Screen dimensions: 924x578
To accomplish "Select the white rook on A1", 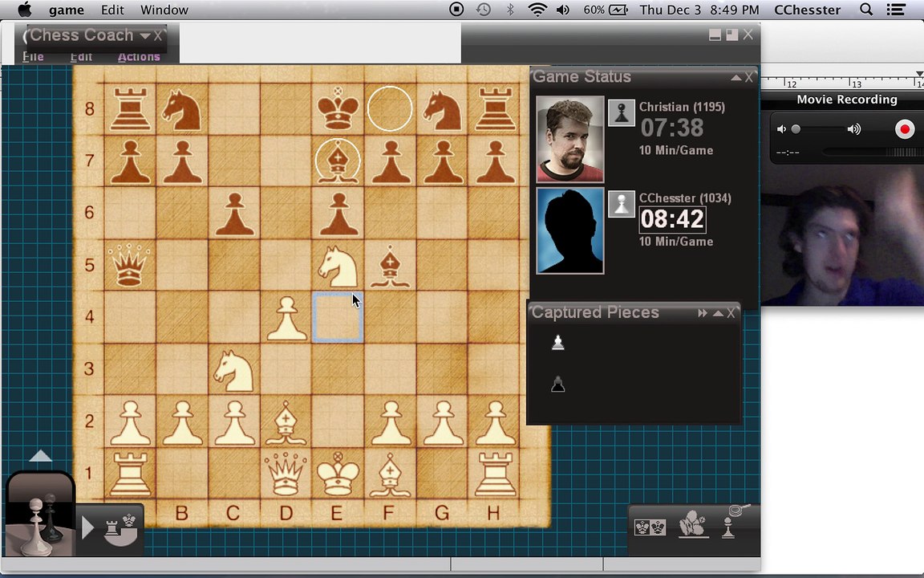I will pos(130,474).
